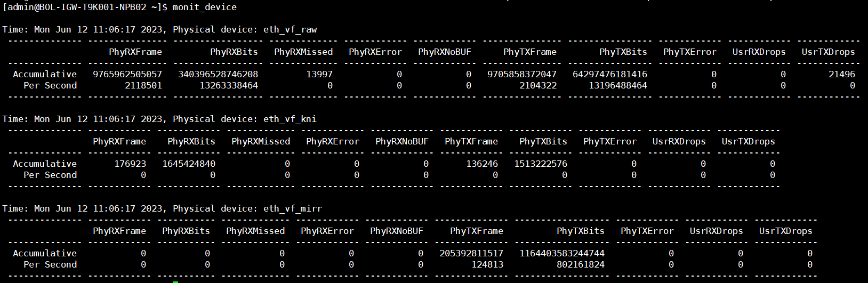Click the eth_vf_kni PhyRXFrame value 176923
This screenshot has width=868, height=283.
(130, 164)
